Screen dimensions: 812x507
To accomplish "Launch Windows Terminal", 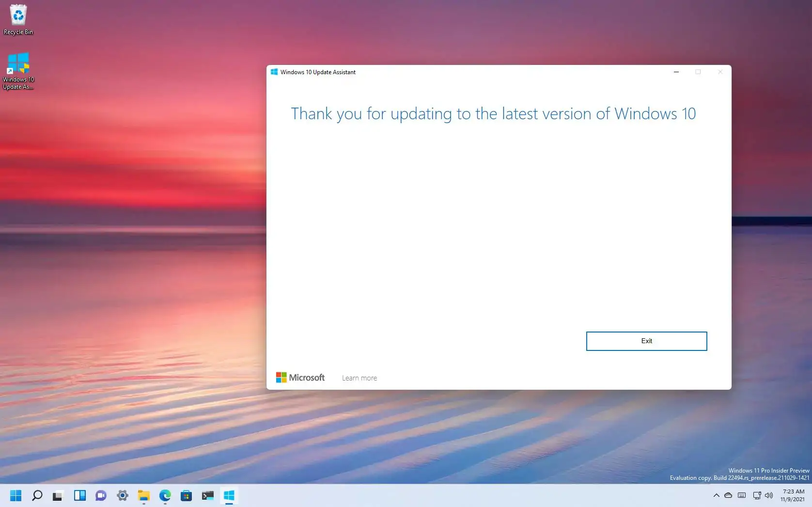I will [208, 496].
